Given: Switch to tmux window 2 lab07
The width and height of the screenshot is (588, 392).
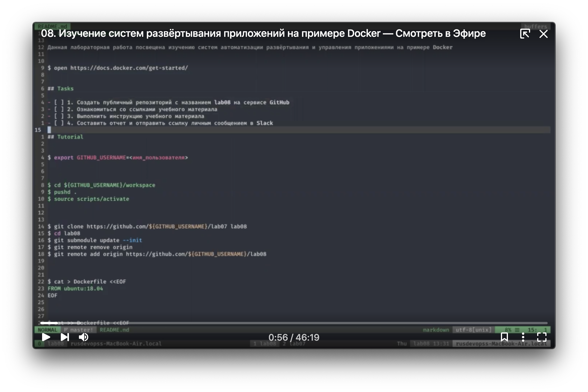Looking at the screenshot, I should pos(294,344).
